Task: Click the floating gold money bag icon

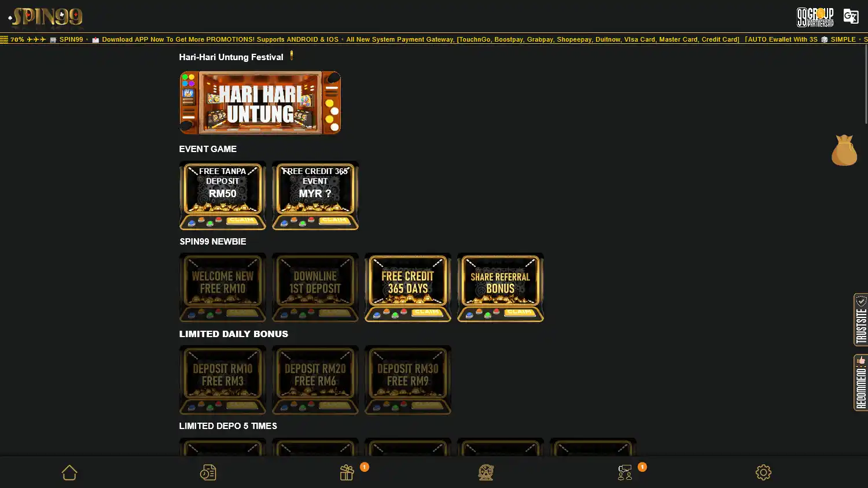Action: (844, 150)
